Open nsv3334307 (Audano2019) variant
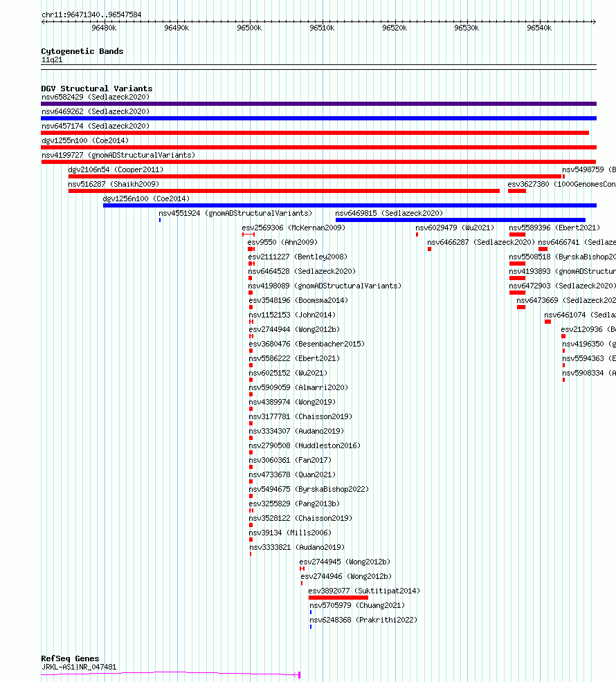 [x=296, y=431]
